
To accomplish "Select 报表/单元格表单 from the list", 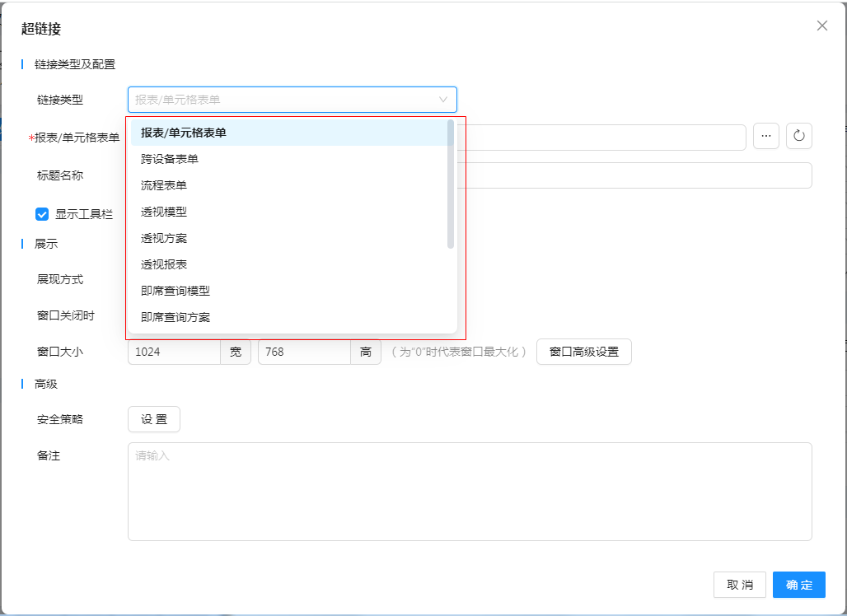I will [x=184, y=133].
